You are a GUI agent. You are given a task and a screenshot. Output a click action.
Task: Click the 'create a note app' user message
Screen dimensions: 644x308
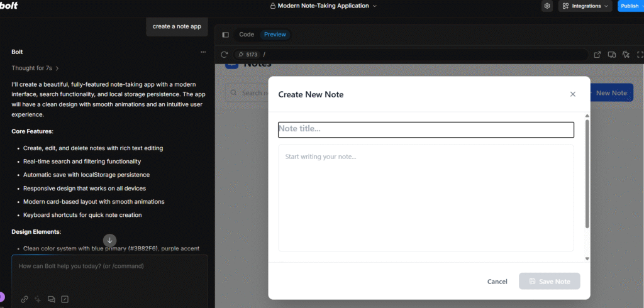tap(177, 26)
